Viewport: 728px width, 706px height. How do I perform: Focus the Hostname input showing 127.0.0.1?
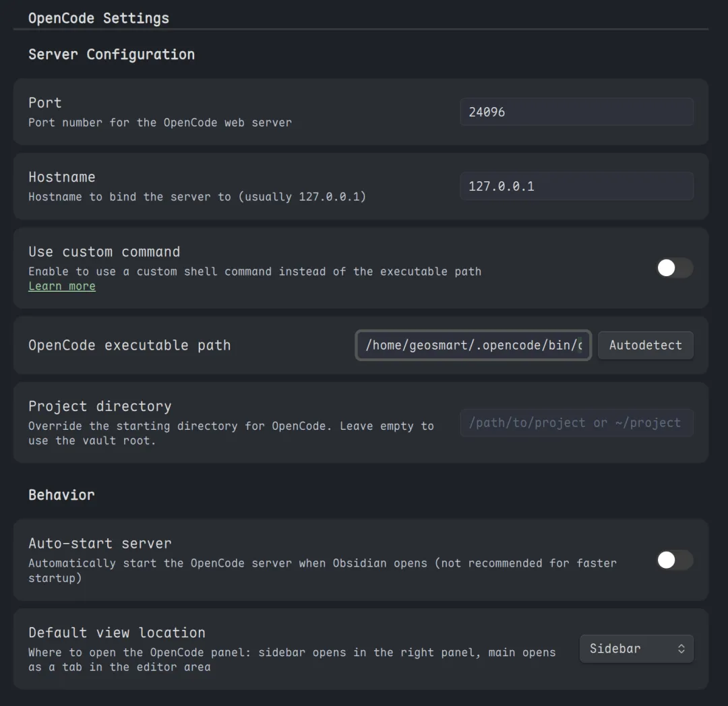[576, 186]
